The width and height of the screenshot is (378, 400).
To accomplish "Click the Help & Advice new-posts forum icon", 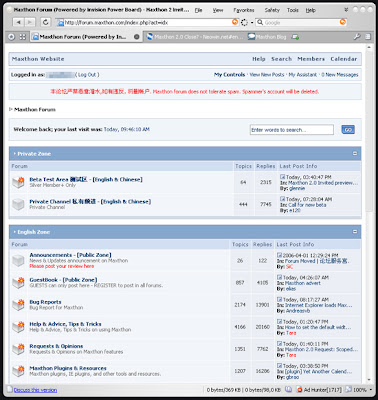I will [x=18, y=327].
